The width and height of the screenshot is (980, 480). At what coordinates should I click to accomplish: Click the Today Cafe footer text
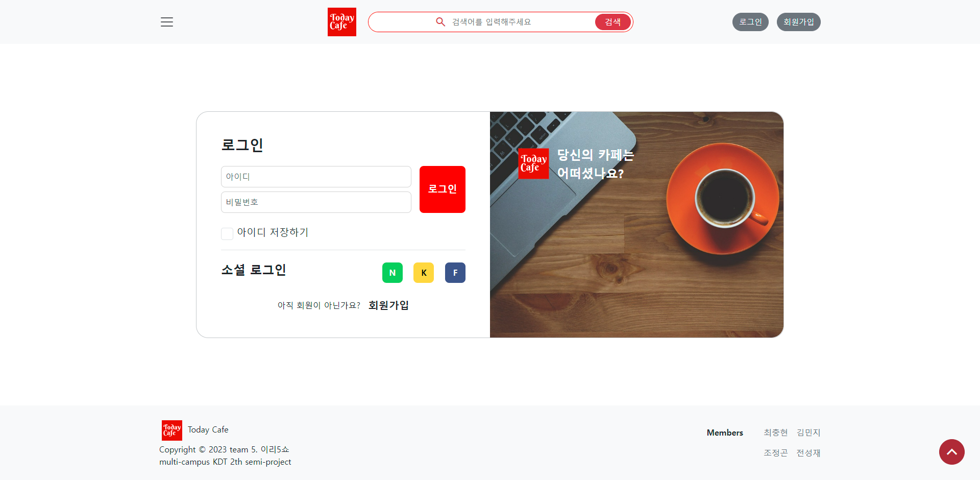[208, 430]
